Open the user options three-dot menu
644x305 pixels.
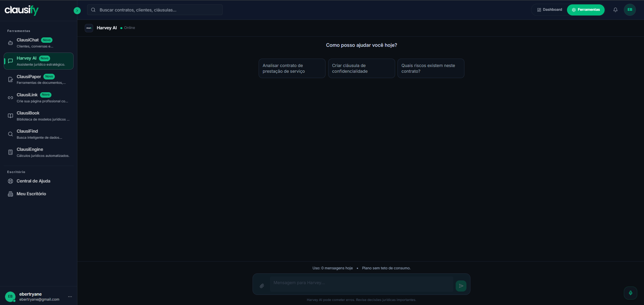point(70,297)
